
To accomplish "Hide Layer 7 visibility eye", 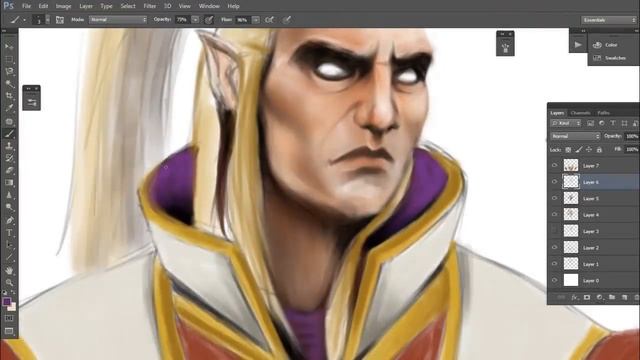I will click(x=554, y=165).
